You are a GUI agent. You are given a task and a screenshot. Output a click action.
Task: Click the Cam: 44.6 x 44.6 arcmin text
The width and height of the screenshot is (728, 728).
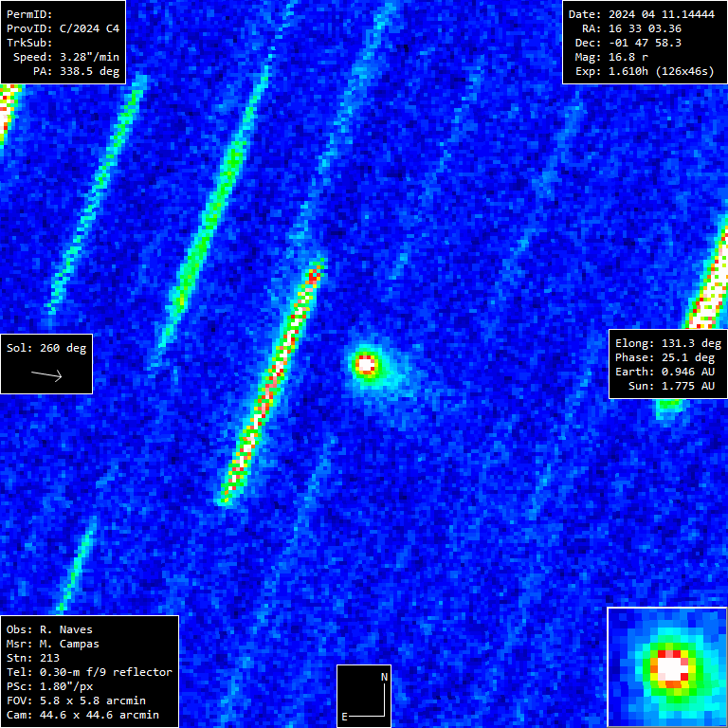pos(82,715)
